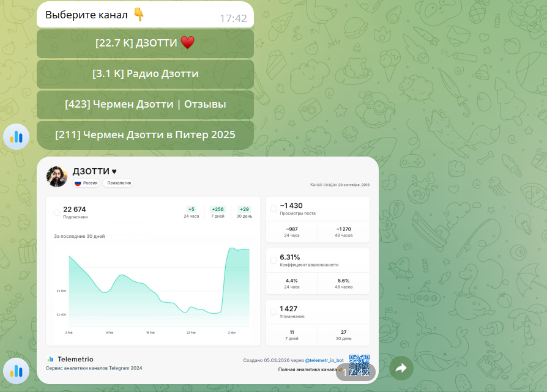Click the channel owner photo in the report
Image resolution: width=547 pixels, height=392 pixels.
point(57,177)
